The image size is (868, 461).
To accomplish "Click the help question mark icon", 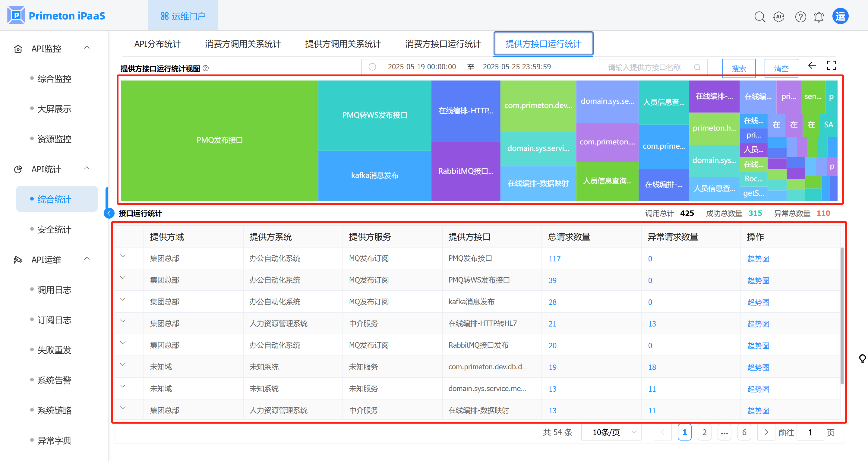I will 800,17.
